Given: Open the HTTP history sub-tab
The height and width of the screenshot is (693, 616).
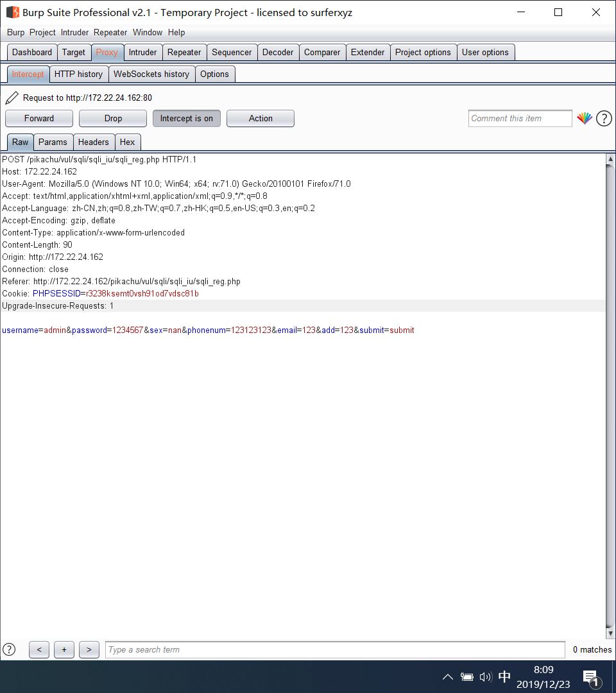Looking at the screenshot, I should 78,74.
